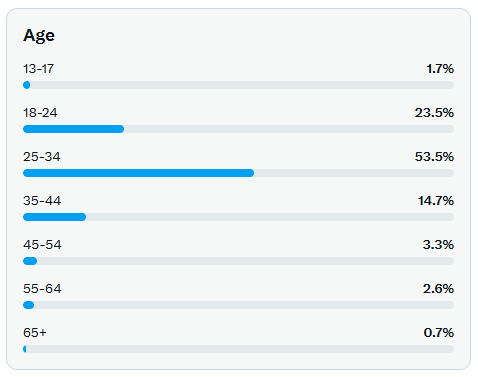Click the 1.7% percentage value
This screenshot has width=478, height=377.
point(440,69)
